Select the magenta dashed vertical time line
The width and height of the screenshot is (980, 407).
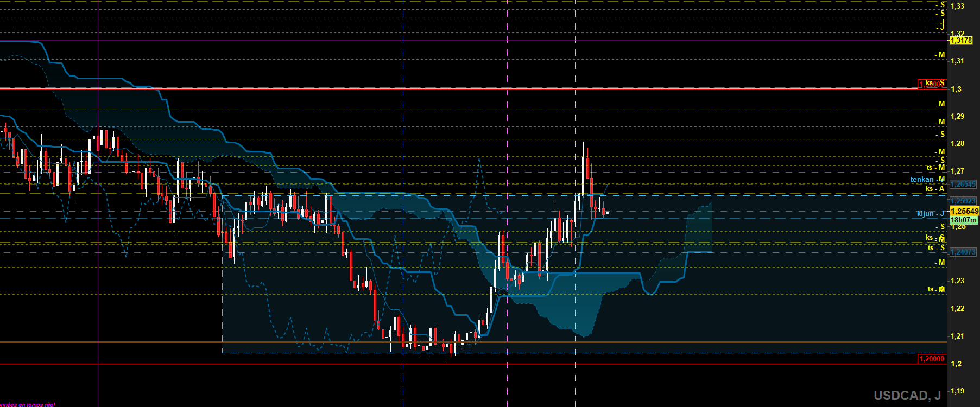[x=507, y=203]
